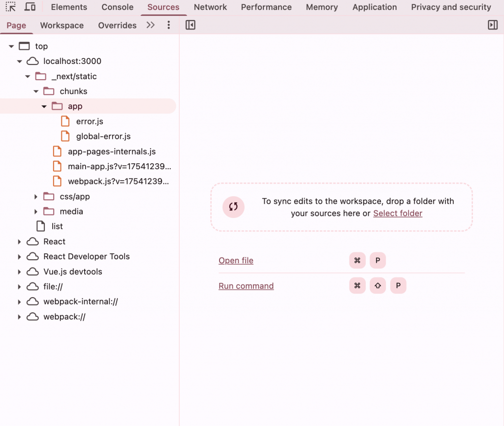The height and width of the screenshot is (426, 504).
Task: Click the folder icon beside _next/static
Action: [x=40, y=76]
